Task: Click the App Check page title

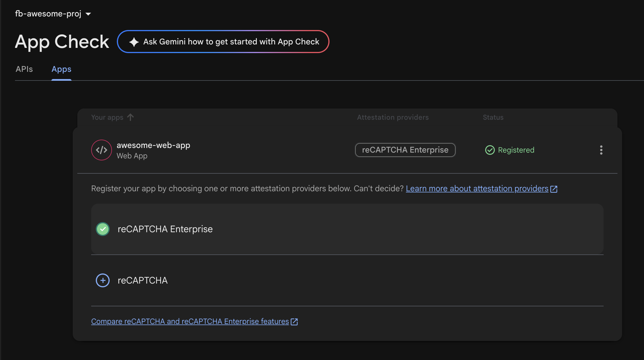Action: [62, 42]
